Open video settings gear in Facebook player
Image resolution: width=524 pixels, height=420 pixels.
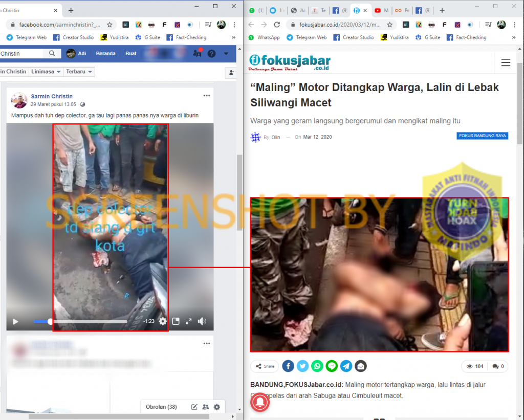(x=163, y=321)
